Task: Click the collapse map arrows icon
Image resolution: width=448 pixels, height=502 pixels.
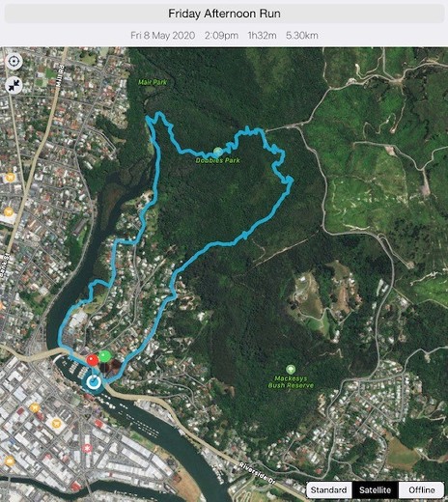Action: [14, 85]
